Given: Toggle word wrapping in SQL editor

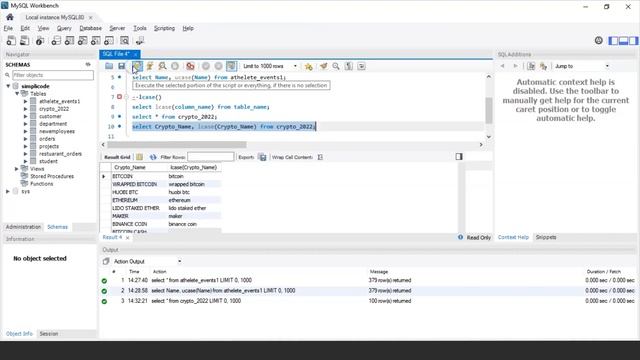Looking at the screenshot, I should click(x=361, y=66).
